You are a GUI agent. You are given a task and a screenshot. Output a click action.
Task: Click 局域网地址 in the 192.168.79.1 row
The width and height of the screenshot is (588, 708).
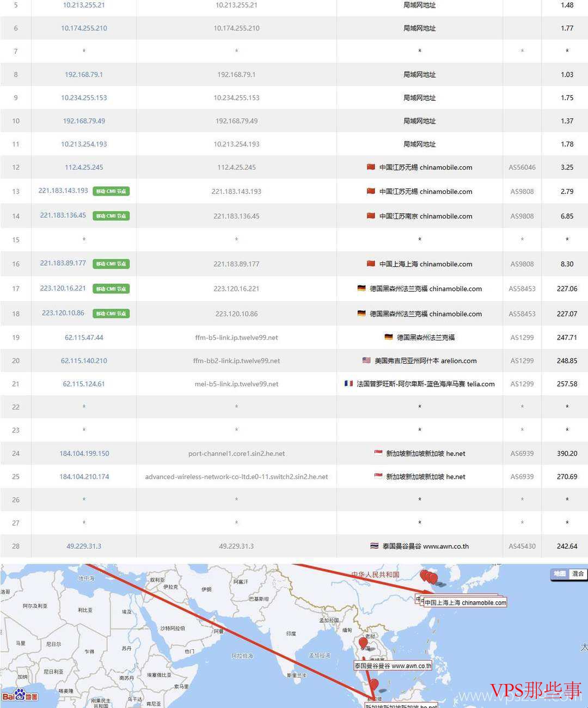(420, 74)
